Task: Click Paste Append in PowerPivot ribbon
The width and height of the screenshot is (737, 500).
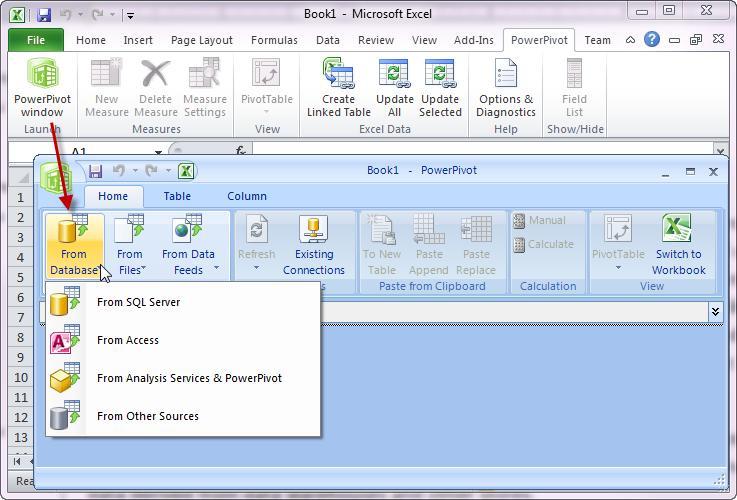Action: point(429,245)
